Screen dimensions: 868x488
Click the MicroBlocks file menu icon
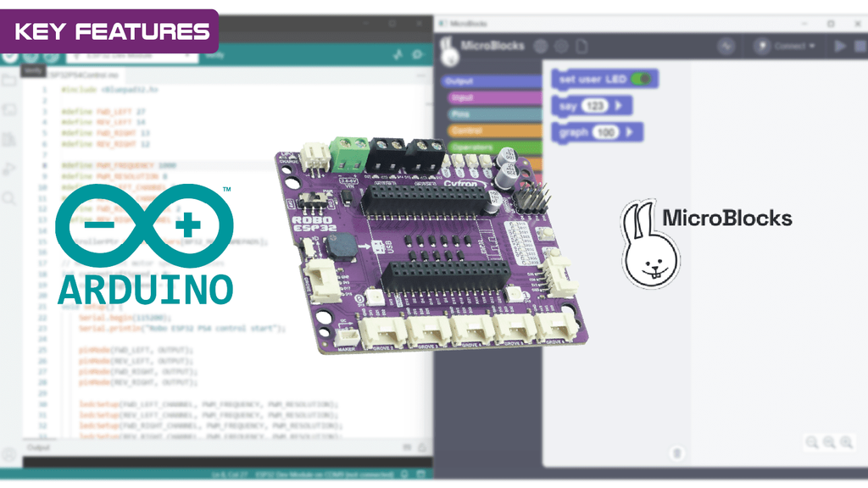tap(581, 46)
